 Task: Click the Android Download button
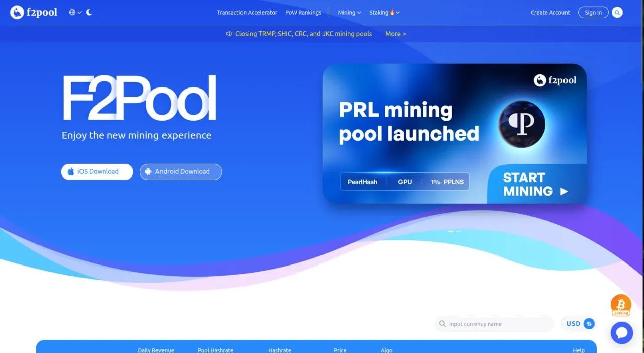point(181,171)
